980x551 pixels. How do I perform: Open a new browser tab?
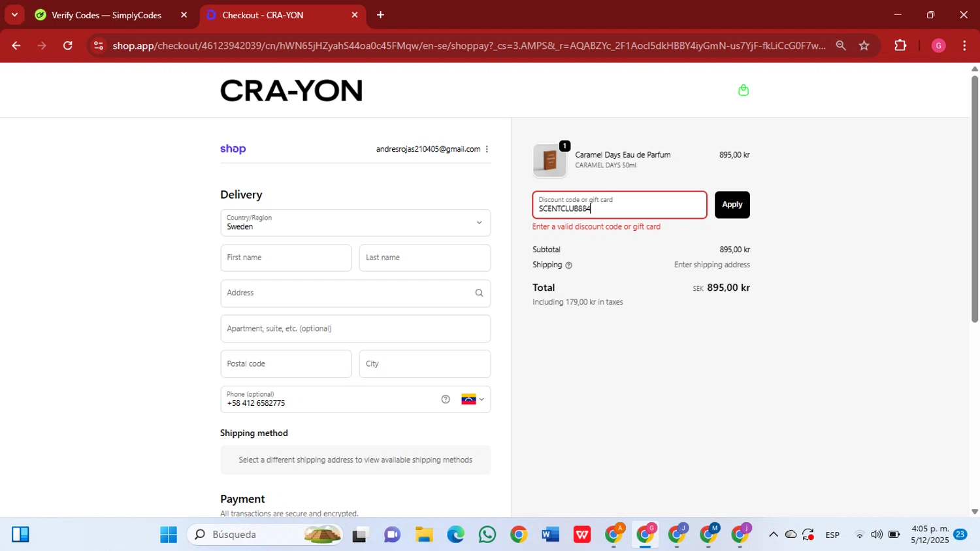click(x=380, y=15)
